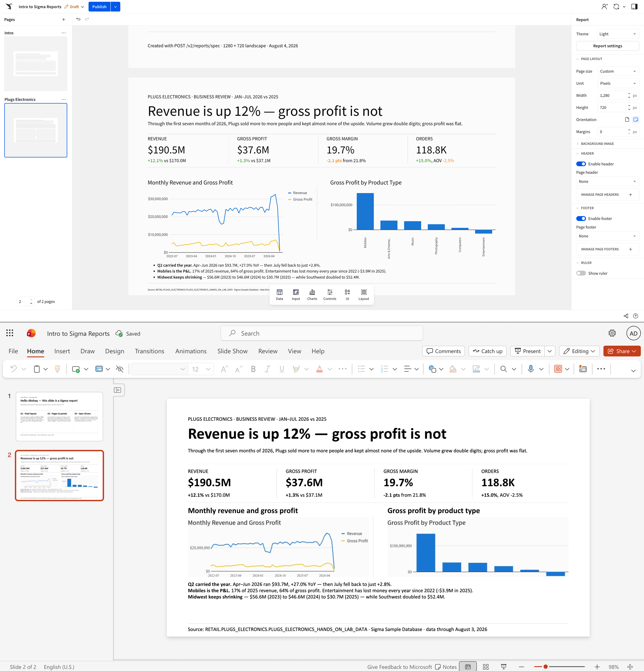The image size is (644, 671).
Task: Select portrait orientation icon
Action: (x=627, y=119)
